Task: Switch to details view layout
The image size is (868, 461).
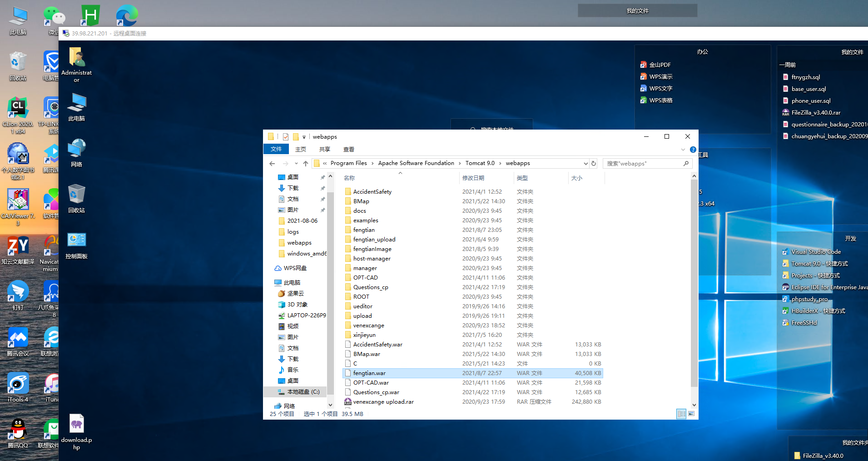Action: coord(681,414)
